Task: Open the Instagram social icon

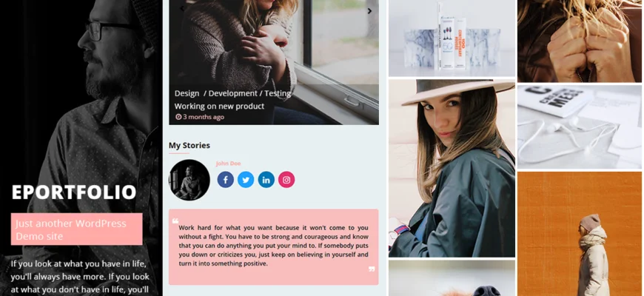Action: (x=286, y=180)
